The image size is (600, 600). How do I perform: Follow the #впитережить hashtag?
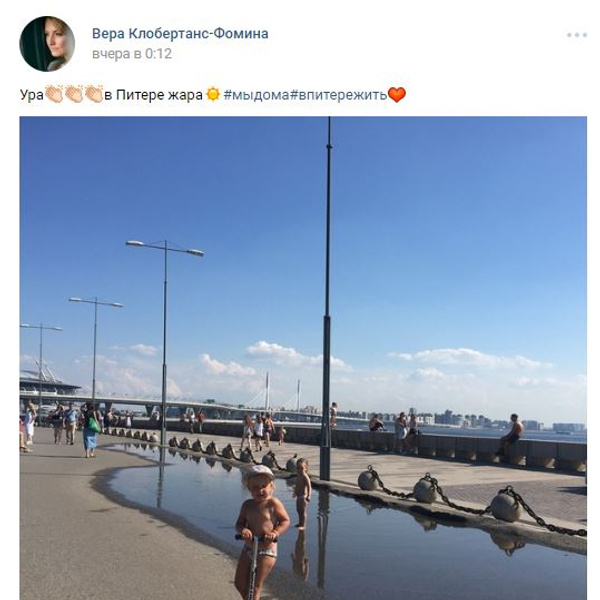[338, 95]
